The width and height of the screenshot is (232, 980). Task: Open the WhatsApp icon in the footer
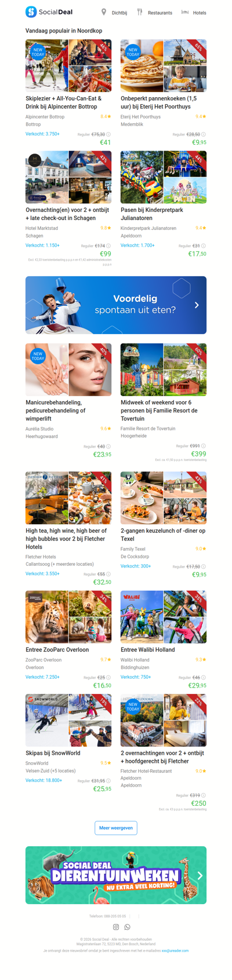(128, 927)
